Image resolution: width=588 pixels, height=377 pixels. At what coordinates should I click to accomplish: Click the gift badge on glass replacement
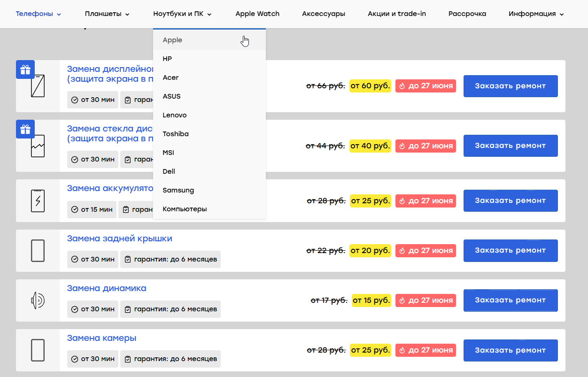coord(25,129)
